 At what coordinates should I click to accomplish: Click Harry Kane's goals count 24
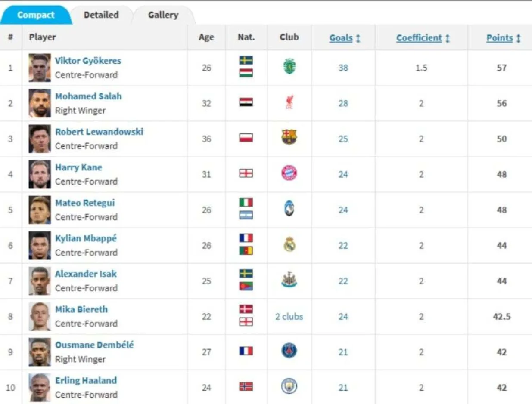click(x=343, y=174)
